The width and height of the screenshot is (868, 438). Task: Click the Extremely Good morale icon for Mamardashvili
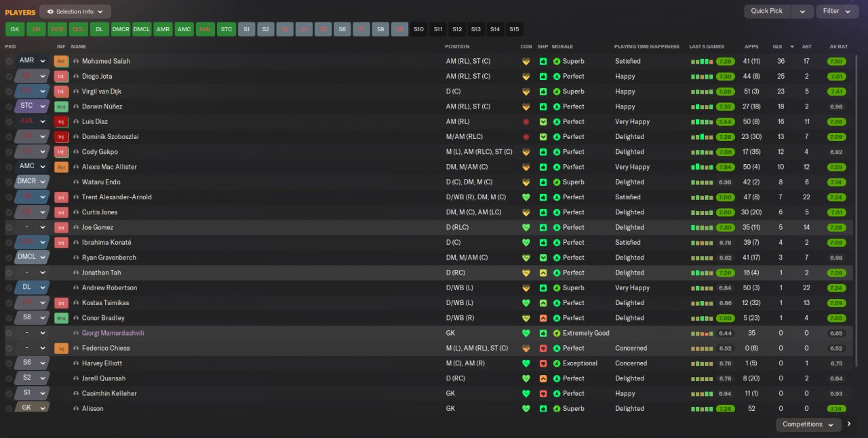click(557, 333)
